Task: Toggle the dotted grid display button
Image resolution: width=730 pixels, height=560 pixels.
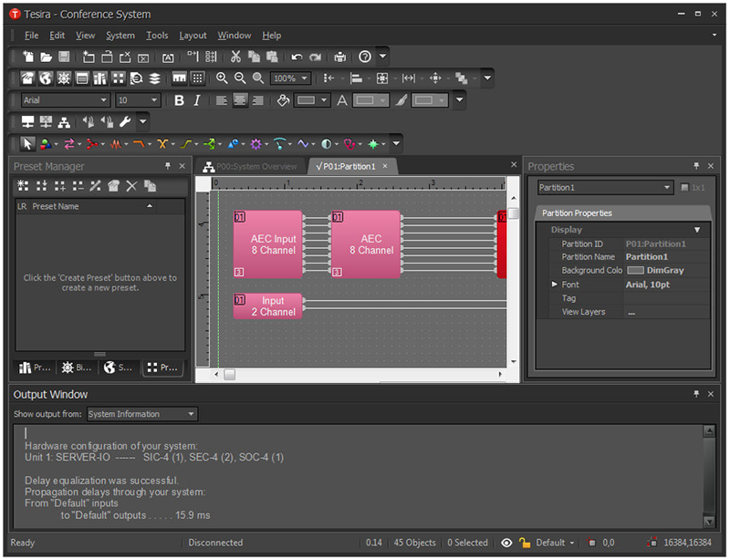Action: coord(197,78)
